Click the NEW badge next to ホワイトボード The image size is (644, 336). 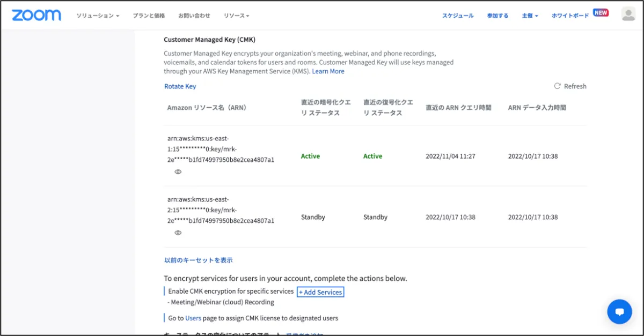[601, 12]
